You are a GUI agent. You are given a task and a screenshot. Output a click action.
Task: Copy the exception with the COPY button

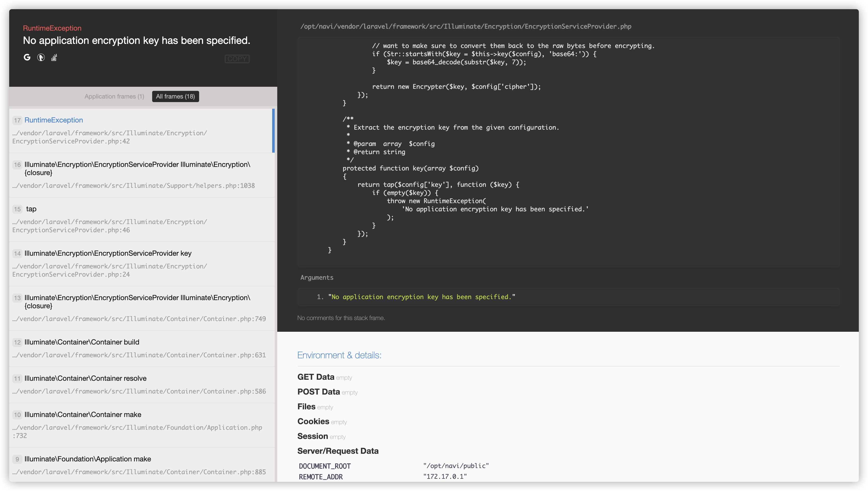pyautogui.click(x=237, y=59)
